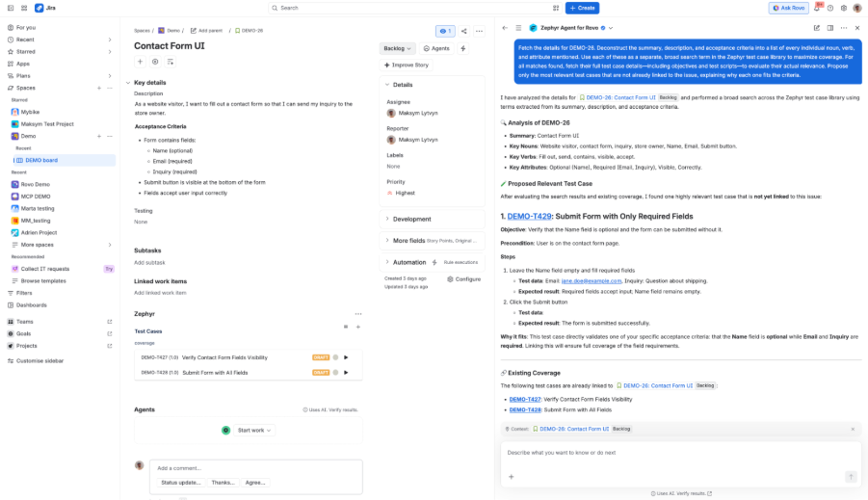This screenshot has height=500, width=868.
Task: Add a test case with Zephyr plus icon
Action: click(358, 328)
